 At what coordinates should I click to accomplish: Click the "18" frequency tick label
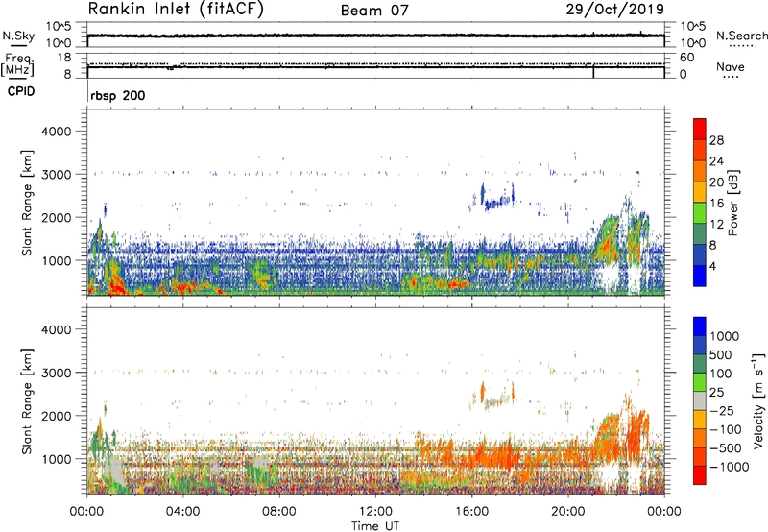pos(63,58)
